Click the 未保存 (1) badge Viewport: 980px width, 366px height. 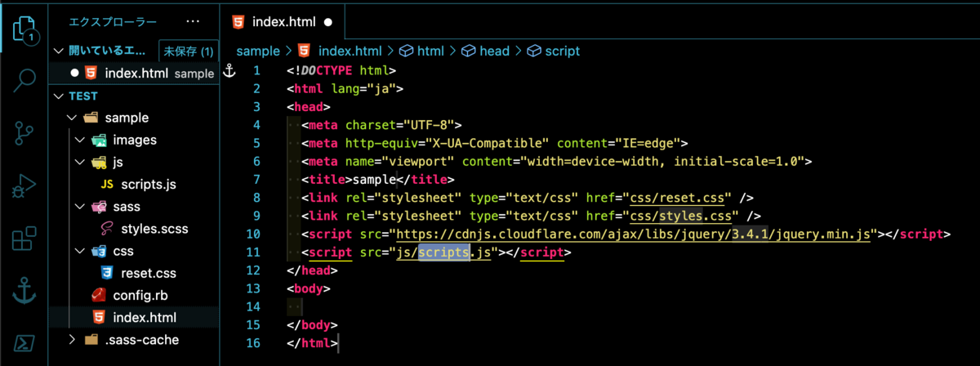(x=188, y=51)
